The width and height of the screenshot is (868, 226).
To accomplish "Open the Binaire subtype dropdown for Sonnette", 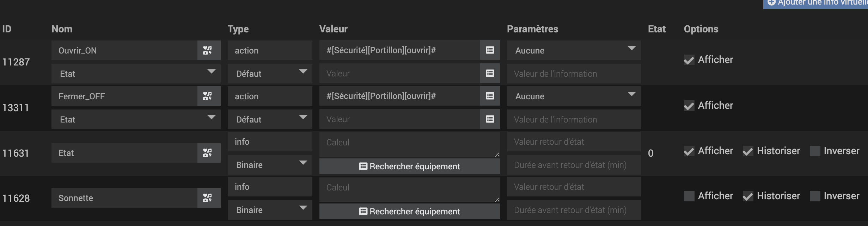I will 270,210.
